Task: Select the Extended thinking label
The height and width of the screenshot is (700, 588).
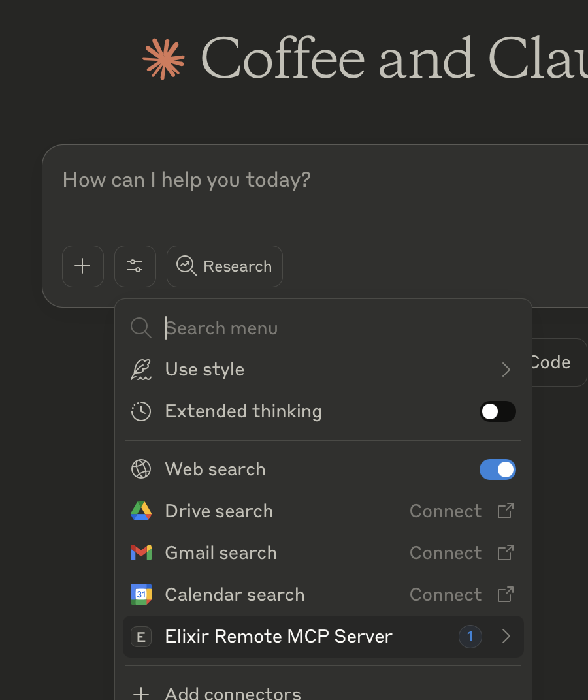Action: click(x=244, y=411)
